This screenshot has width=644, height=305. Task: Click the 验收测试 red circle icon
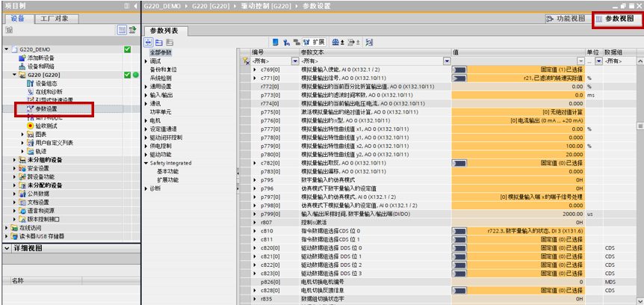click(x=31, y=126)
